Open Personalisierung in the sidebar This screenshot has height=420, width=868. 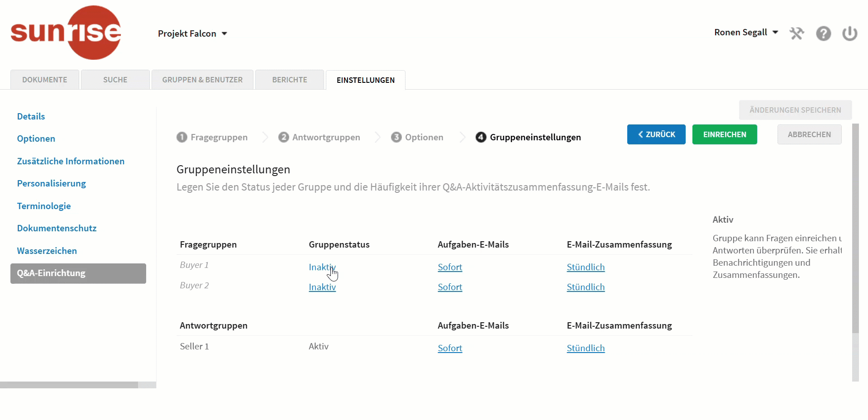[52, 183]
